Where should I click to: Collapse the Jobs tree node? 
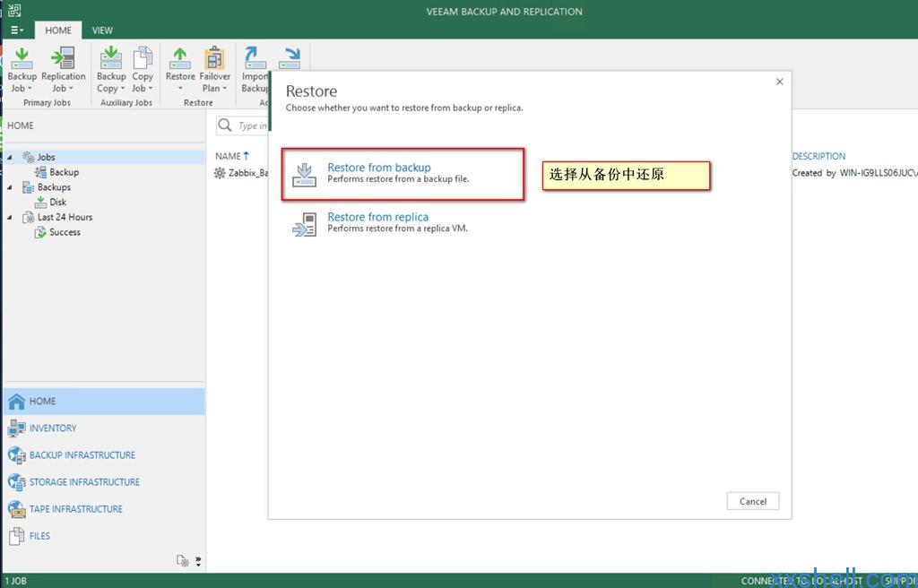(x=10, y=158)
